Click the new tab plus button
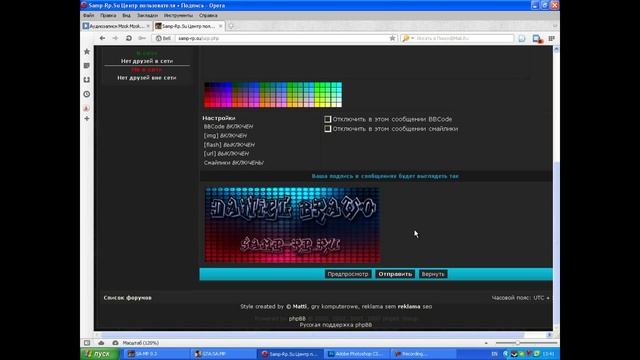The width and height of the screenshot is (640, 360). (x=231, y=26)
